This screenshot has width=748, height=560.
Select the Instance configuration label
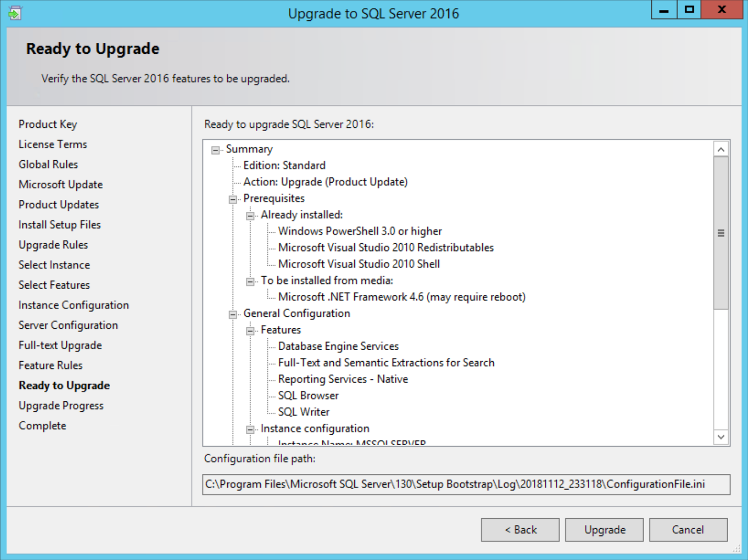pos(315,428)
